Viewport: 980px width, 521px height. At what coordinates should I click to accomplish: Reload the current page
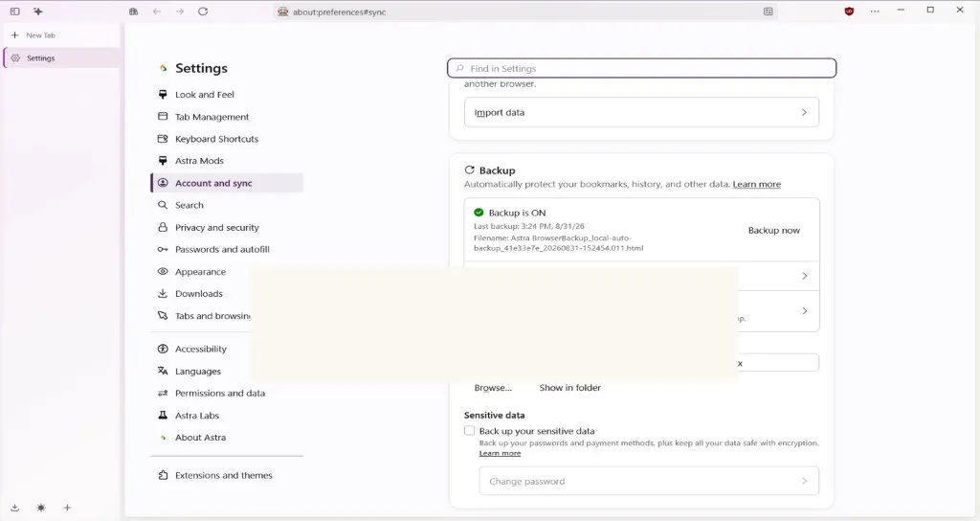203,11
